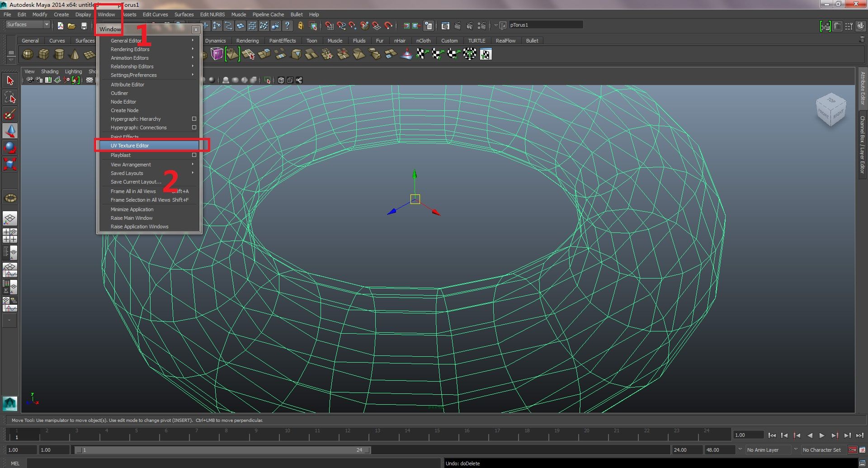Switch to the Rendering shelf tab
Screen dimensions: 868x468
click(x=247, y=41)
